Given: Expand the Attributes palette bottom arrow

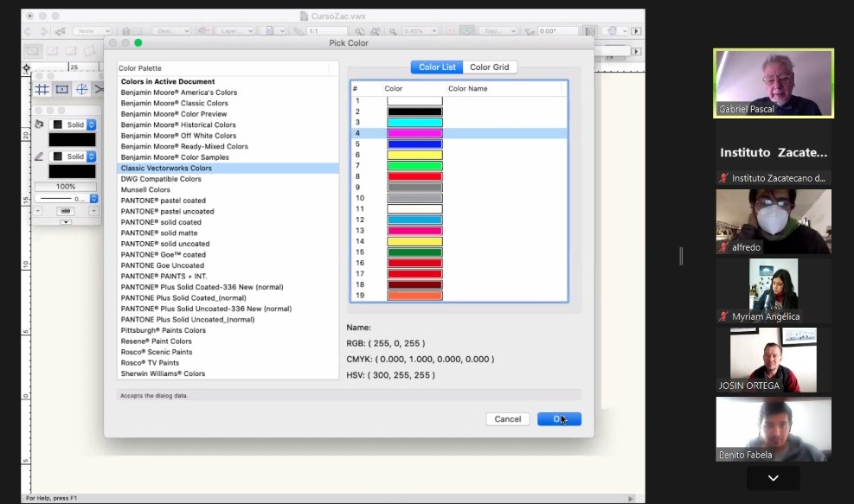Looking at the screenshot, I should [x=66, y=222].
